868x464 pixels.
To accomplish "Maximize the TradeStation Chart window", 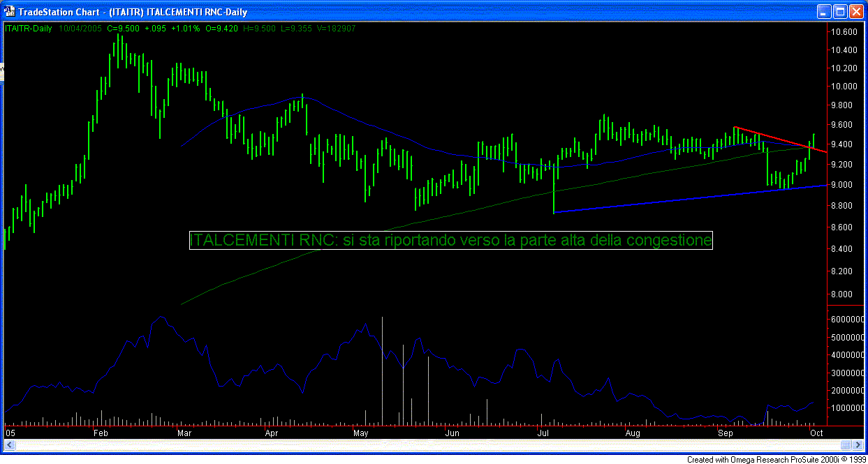I will tap(840, 12).
